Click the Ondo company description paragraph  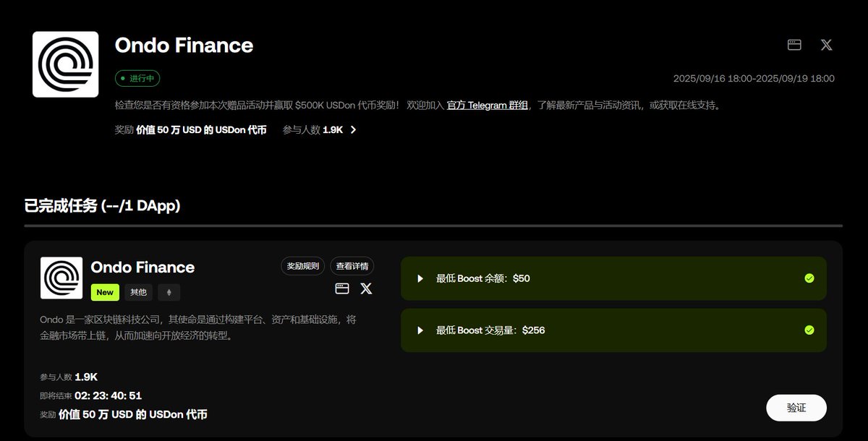(x=198, y=327)
